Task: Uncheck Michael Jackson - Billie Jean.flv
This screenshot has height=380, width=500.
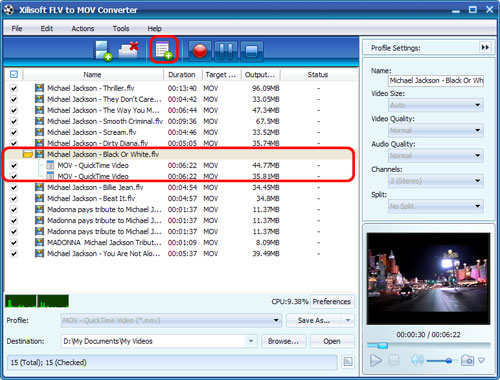Action: (14, 187)
